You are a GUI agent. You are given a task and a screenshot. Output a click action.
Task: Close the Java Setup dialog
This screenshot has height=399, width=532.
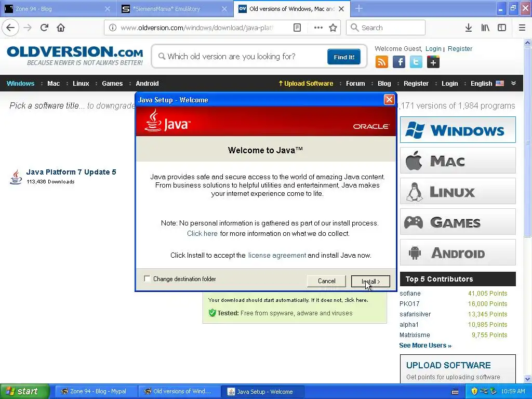pyautogui.click(x=389, y=99)
